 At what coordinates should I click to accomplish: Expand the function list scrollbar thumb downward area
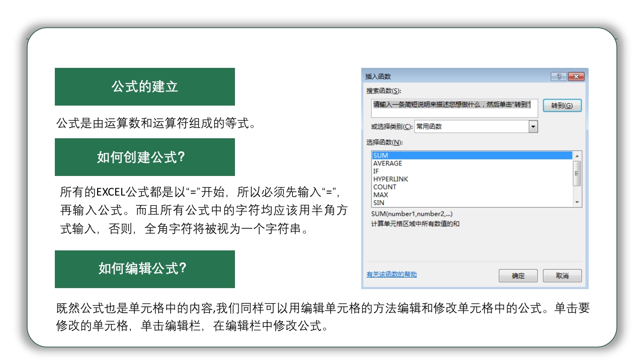pos(578,191)
